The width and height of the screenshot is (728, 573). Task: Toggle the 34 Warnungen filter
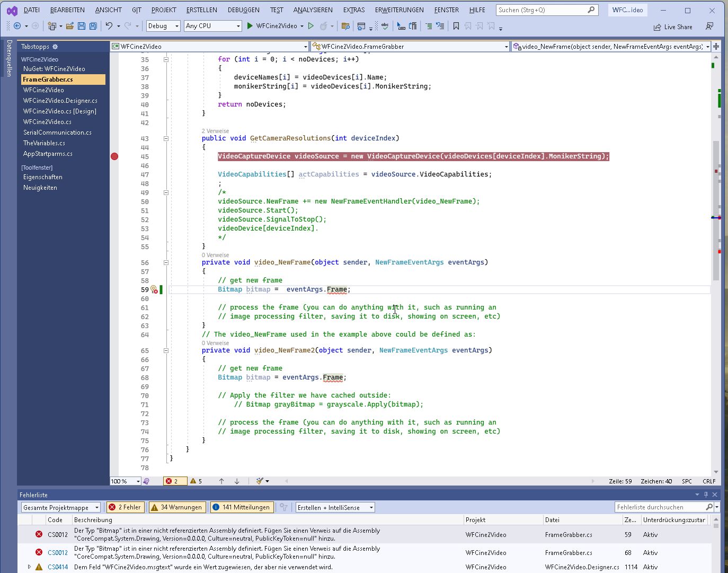(x=177, y=507)
